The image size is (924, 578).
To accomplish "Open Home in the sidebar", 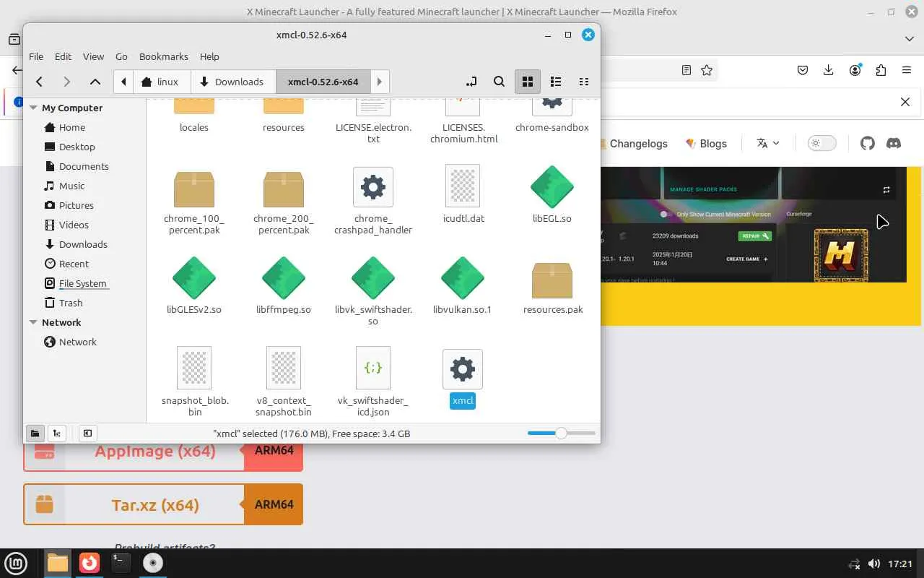I will 72,127.
